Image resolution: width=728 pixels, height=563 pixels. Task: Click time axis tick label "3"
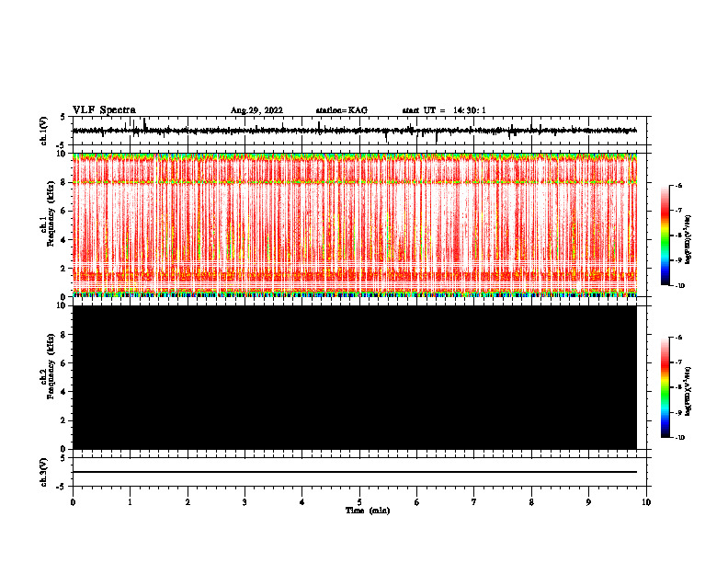point(245,502)
